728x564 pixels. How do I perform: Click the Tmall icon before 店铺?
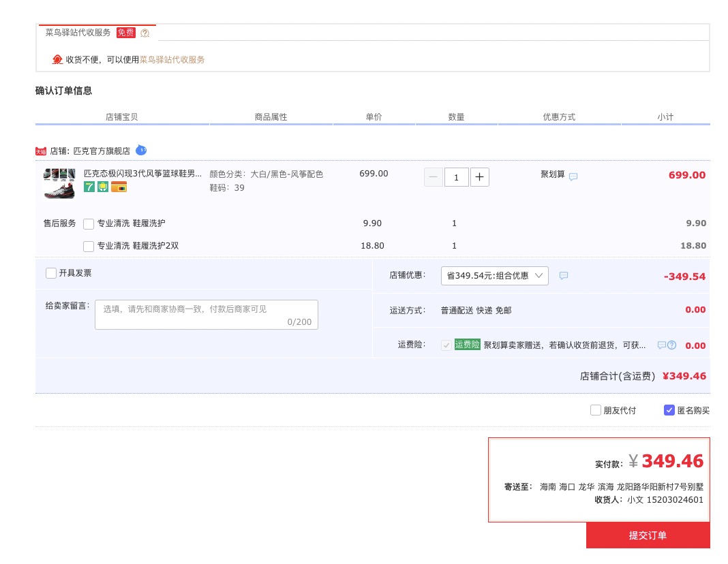click(41, 151)
